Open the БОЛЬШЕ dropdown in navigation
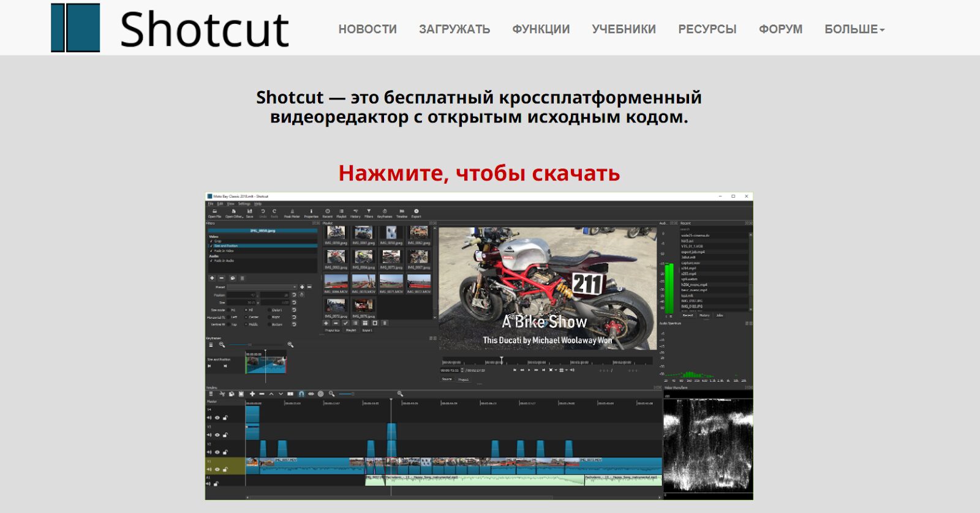Viewport: 980px width, 513px height. pyautogui.click(x=854, y=29)
